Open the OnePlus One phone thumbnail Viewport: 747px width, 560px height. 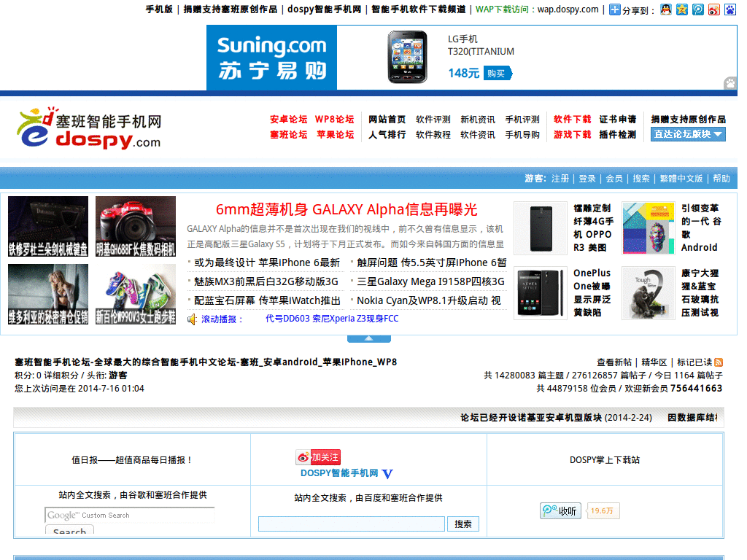tap(541, 293)
